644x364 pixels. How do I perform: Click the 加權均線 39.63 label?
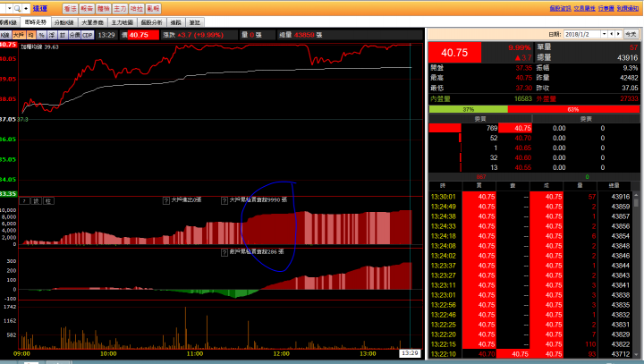(39, 47)
